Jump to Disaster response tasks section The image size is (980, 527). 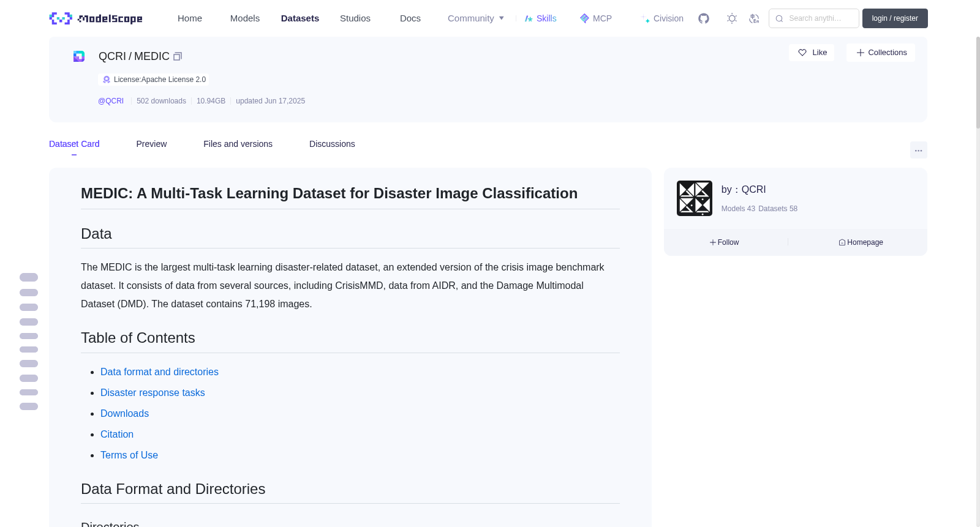tap(153, 392)
